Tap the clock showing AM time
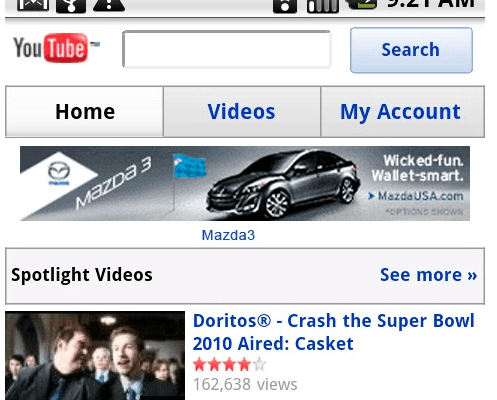The image size is (497, 400). (431, 4)
